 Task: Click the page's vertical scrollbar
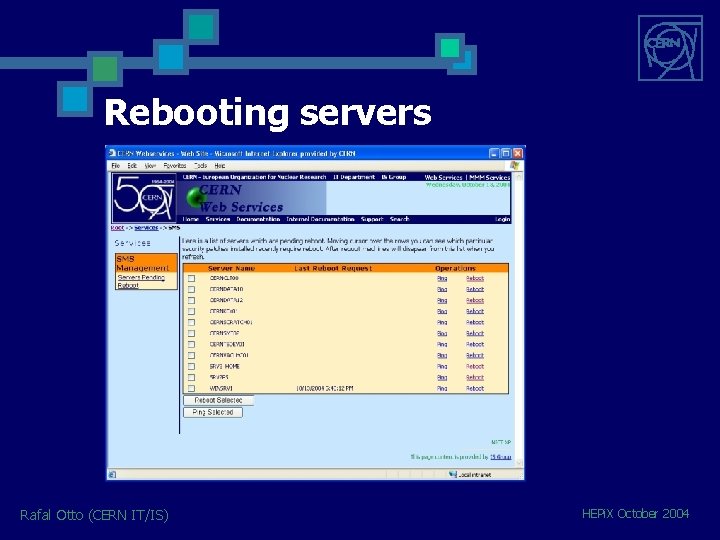[x=519, y=320]
